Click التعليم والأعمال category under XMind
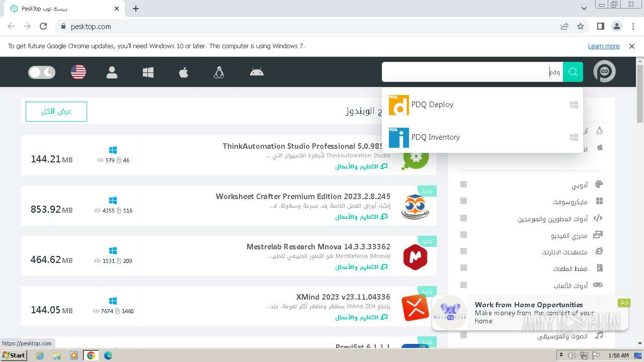The width and height of the screenshot is (644, 362). (x=362, y=317)
